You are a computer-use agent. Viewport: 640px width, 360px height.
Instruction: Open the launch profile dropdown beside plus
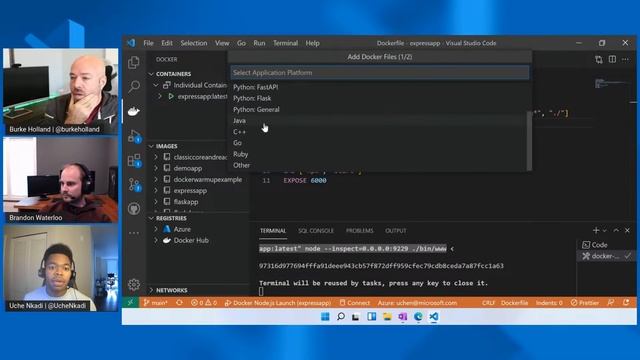tap(604, 231)
